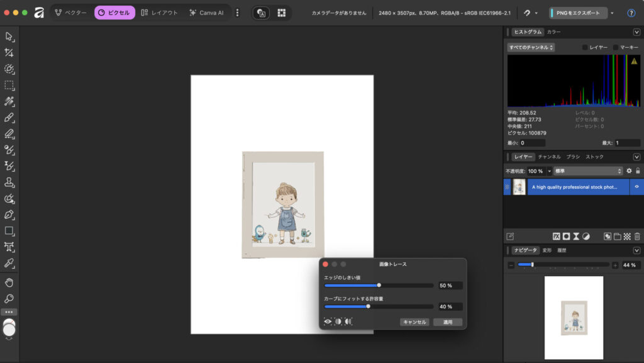Pick the Paint Brush tool
This screenshot has height=363, width=644.
click(x=9, y=118)
